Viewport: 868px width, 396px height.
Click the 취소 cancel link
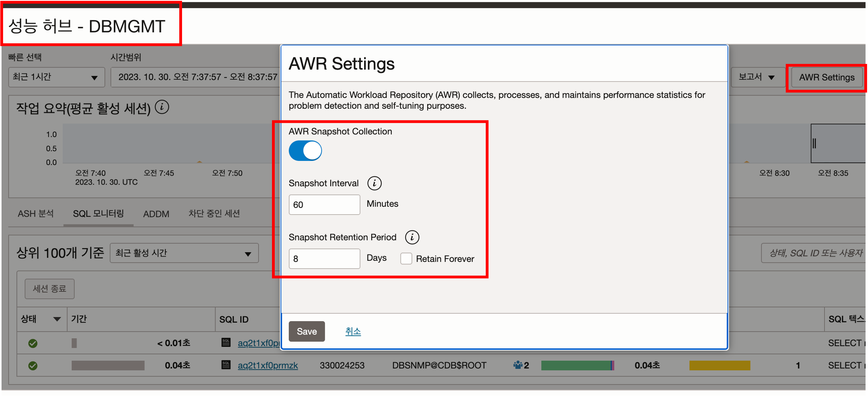[x=353, y=331]
